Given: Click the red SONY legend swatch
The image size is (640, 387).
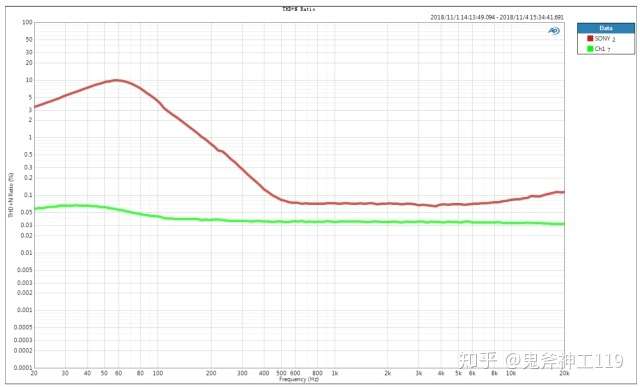Looking at the screenshot, I should [x=590, y=38].
